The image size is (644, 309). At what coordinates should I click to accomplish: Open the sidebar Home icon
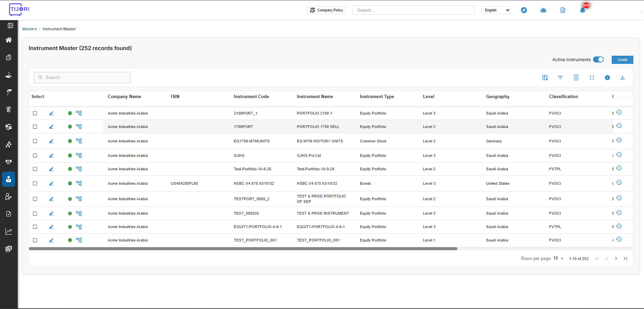[x=9, y=40]
